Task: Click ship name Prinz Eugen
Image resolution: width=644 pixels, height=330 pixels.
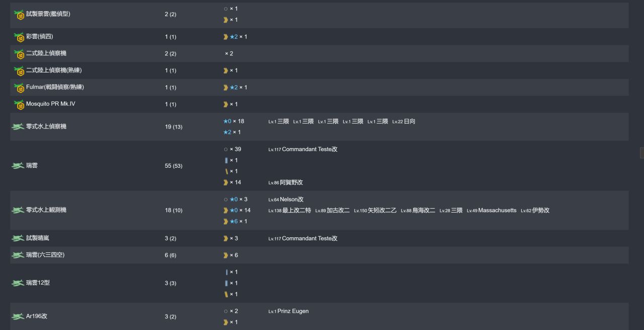Action: [x=294, y=311]
